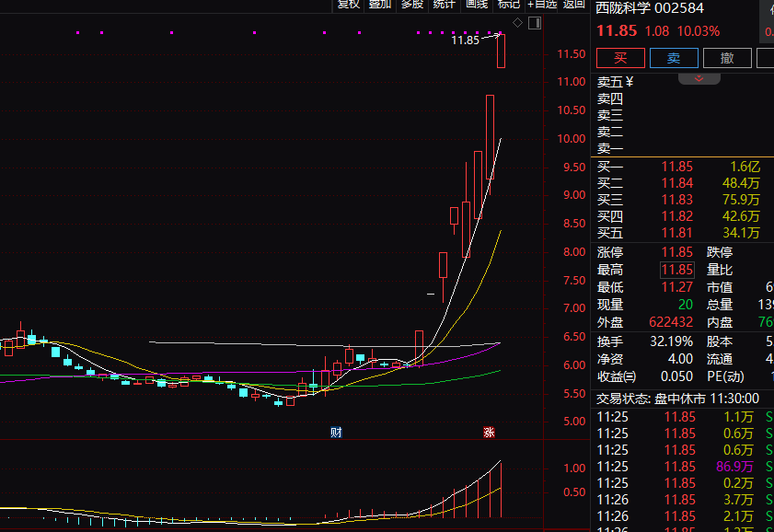The image size is (774, 532).
Task: Click the 涨 marker on the chart
Action: (489, 433)
